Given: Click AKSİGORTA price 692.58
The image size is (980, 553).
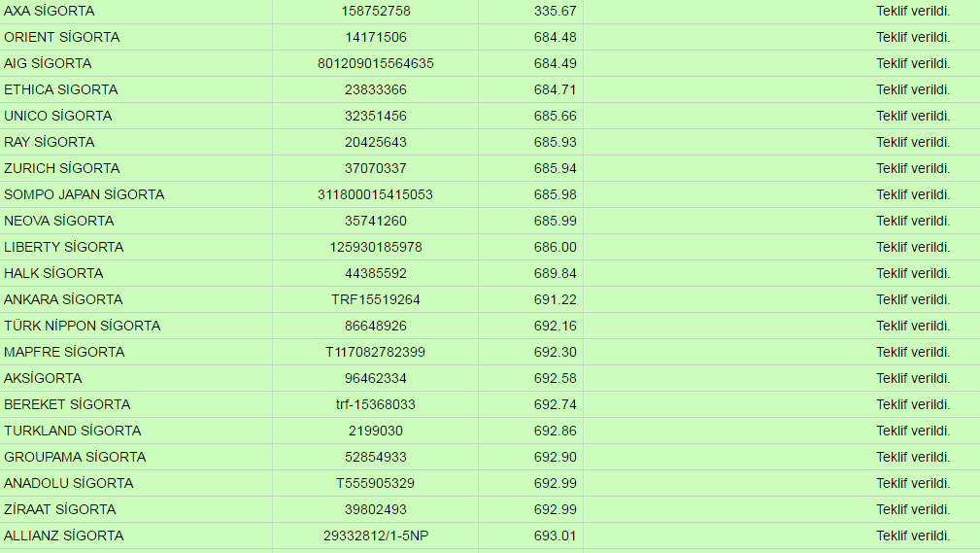Looking at the screenshot, I should [x=555, y=378].
